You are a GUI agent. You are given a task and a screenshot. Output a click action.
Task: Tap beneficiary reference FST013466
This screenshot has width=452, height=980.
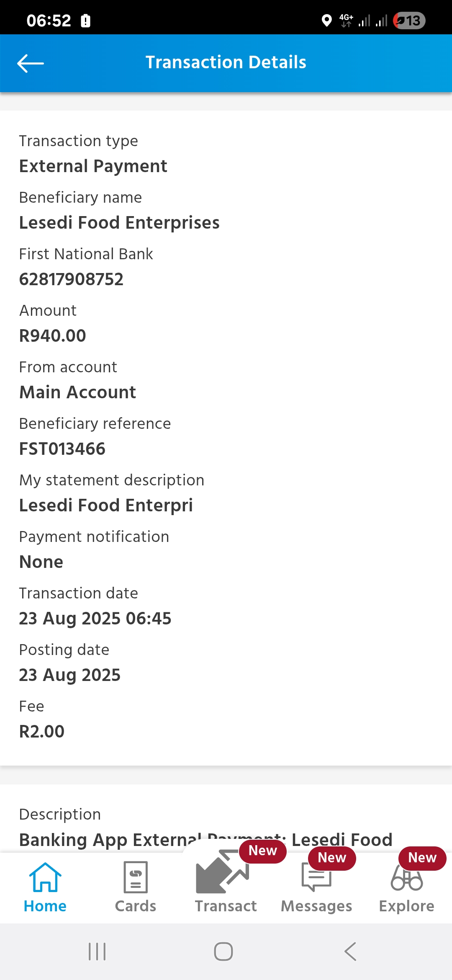[x=62, y=449]
